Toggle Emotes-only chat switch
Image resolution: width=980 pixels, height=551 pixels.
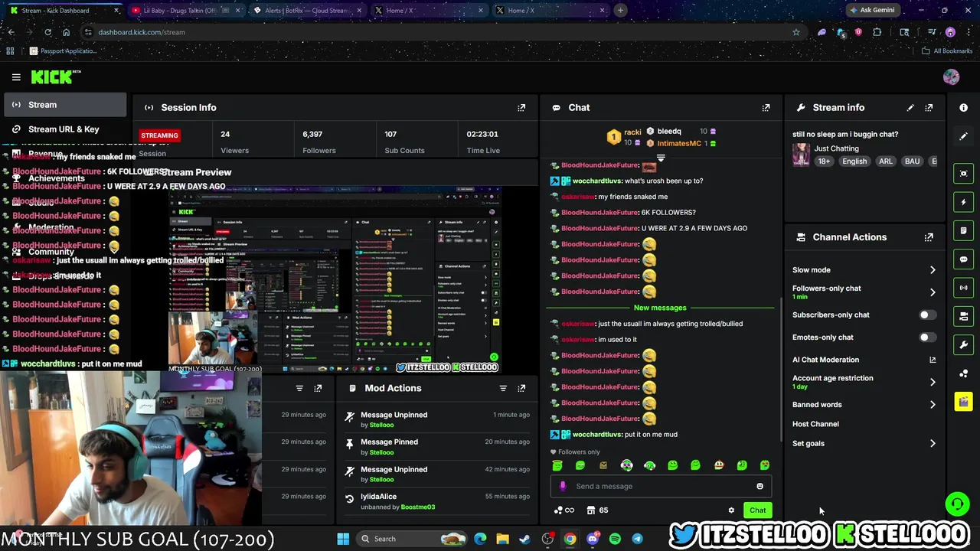[x=927, y=337]
